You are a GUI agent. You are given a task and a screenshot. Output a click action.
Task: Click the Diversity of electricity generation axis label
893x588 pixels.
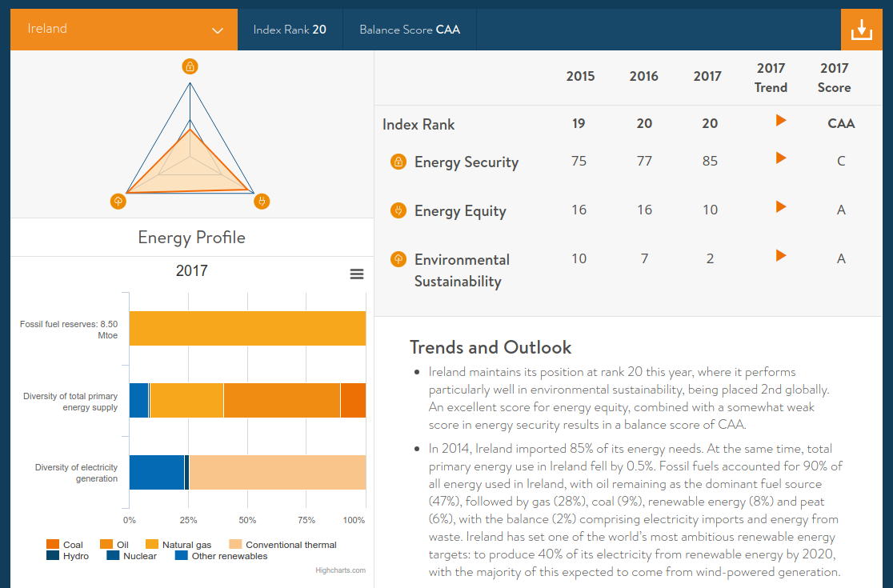pos(76,473)
